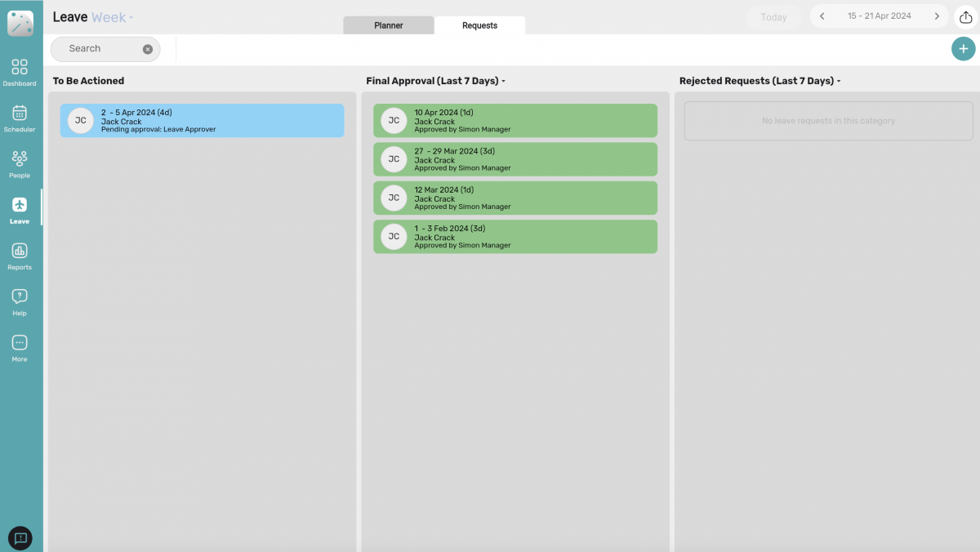This screenshot has height=552, width=980.
Task: Clear the search field with the x icon
Action: (148, 49)
